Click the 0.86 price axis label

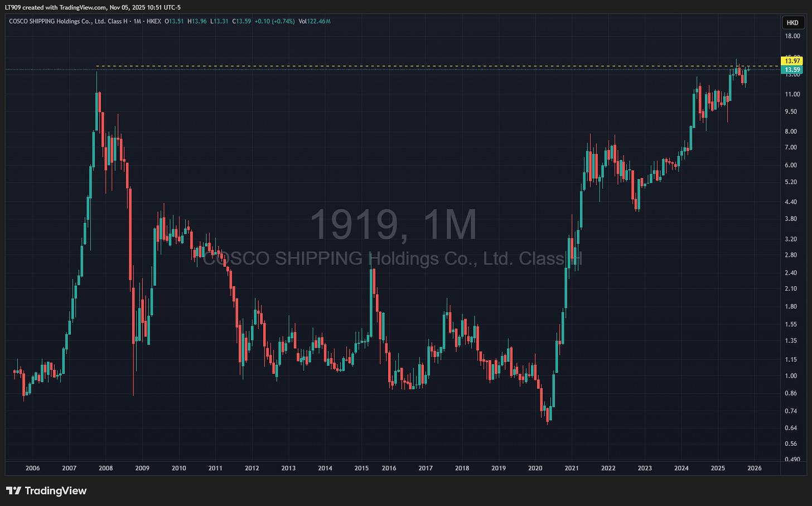(x=791, y=393)
